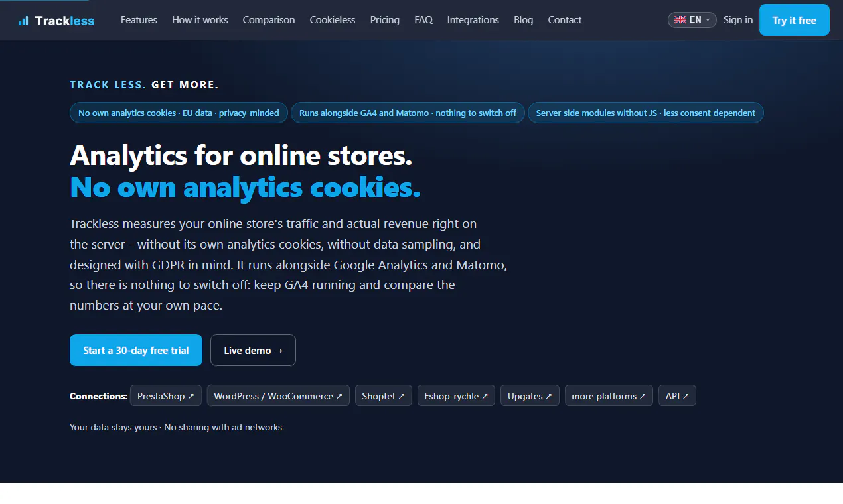This screenshot has width=843, height=504.
Task: Open the Upgates connection link
Action: (530, 396)
